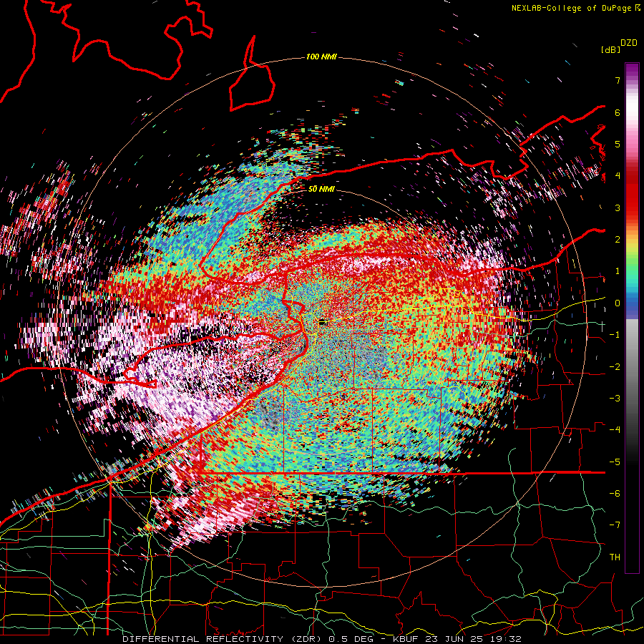Click the 5 value on the color scale
Screen dimensions: 644x644
click(618, 144)
